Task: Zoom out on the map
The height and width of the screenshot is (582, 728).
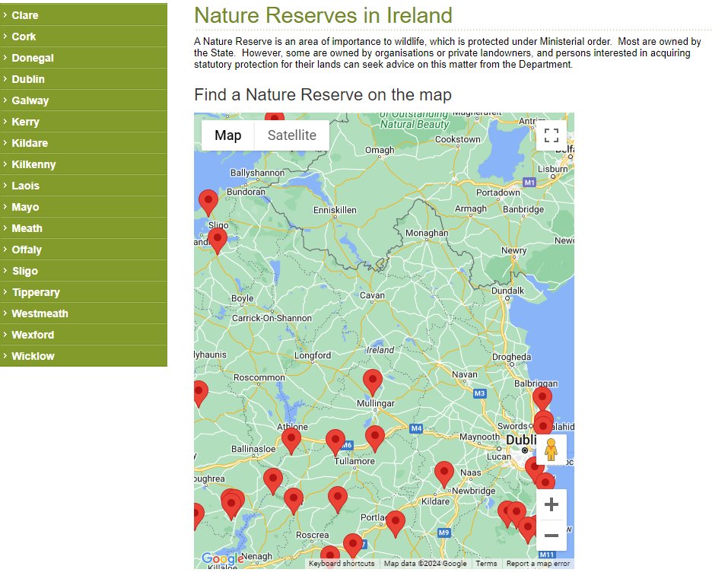Action: click(x=551, y=536)
